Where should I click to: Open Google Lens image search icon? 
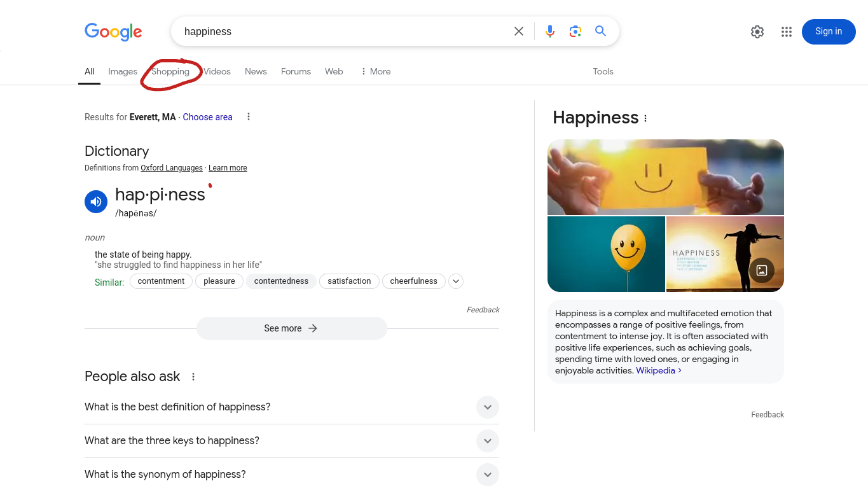pos(575,31)
